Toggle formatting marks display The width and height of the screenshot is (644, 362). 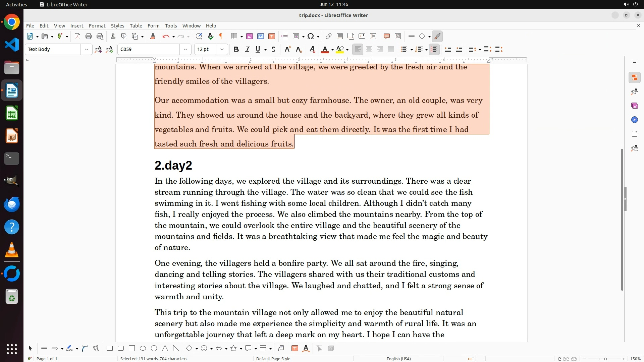tap(221, 37)
